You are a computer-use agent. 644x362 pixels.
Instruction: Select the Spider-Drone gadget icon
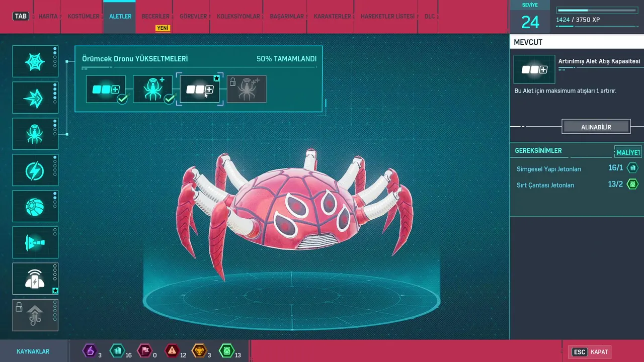click(35, 134)
